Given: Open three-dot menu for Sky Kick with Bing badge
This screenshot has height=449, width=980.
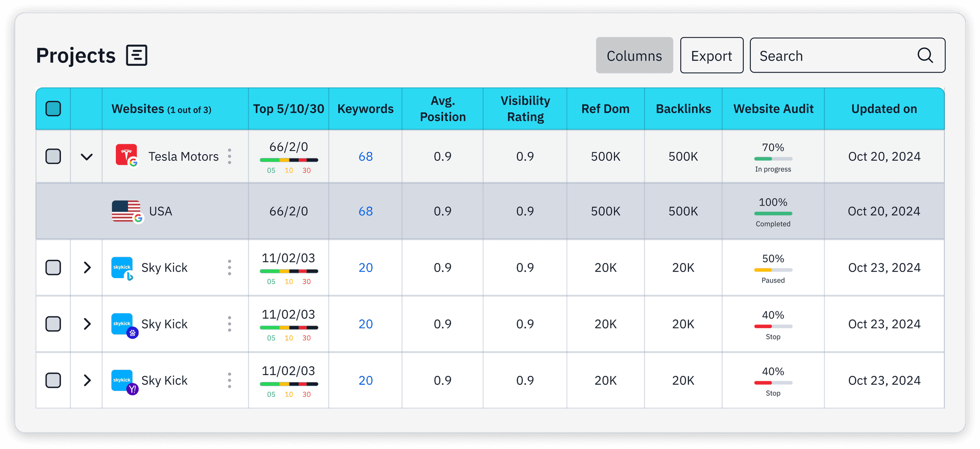Looking at the screenshot, I should coord(230,267).
